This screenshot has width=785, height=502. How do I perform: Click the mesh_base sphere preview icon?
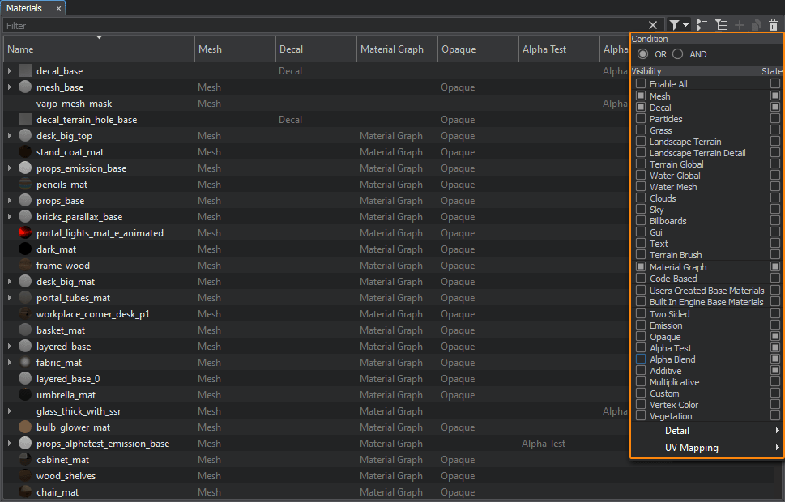point(26,88)
